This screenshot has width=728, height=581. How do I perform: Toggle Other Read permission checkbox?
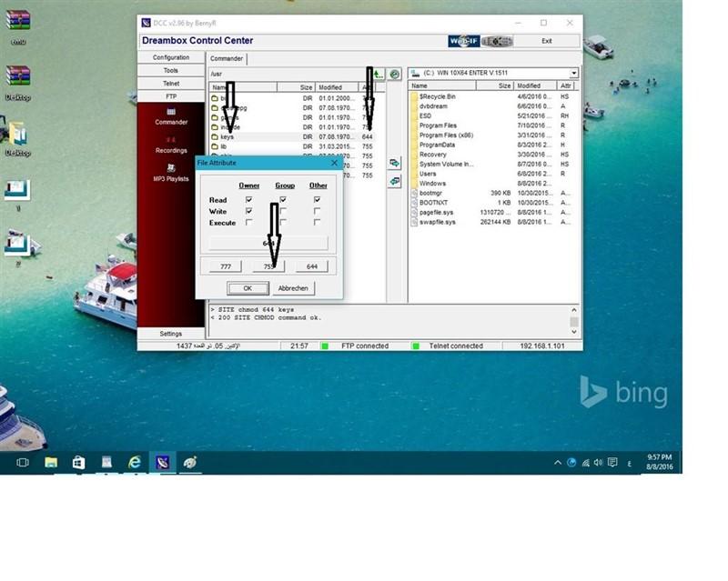317,199
